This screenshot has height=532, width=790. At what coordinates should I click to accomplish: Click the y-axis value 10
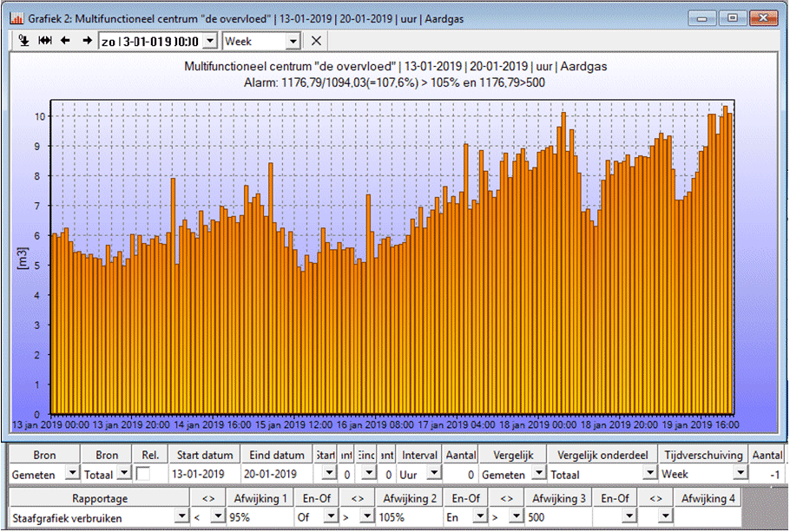(x=40, y=116)
